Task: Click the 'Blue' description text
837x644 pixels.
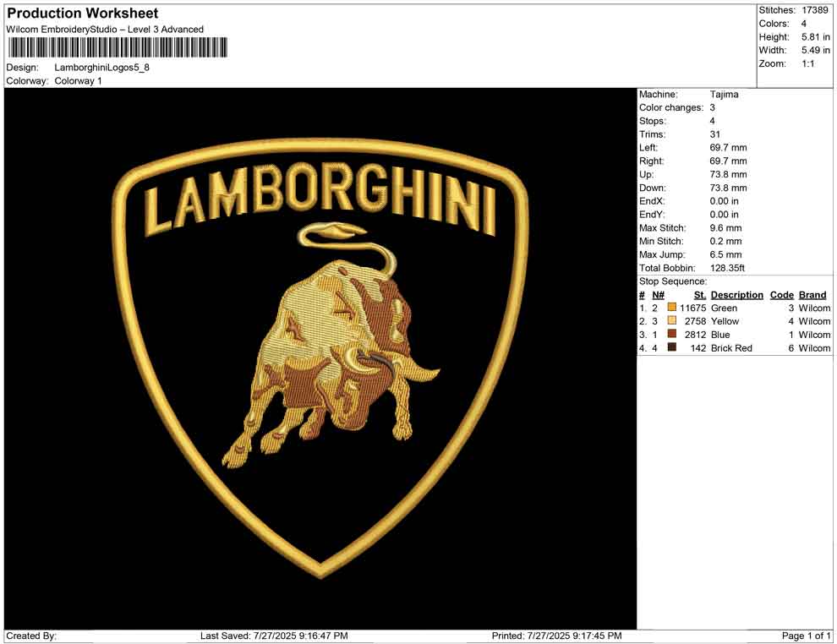Action: 720,335
